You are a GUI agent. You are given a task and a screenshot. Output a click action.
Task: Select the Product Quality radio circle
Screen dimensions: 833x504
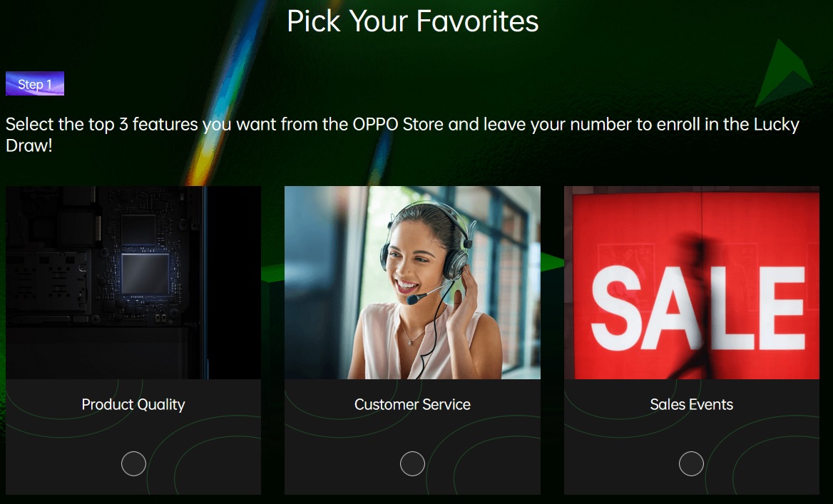click(133, 463)
